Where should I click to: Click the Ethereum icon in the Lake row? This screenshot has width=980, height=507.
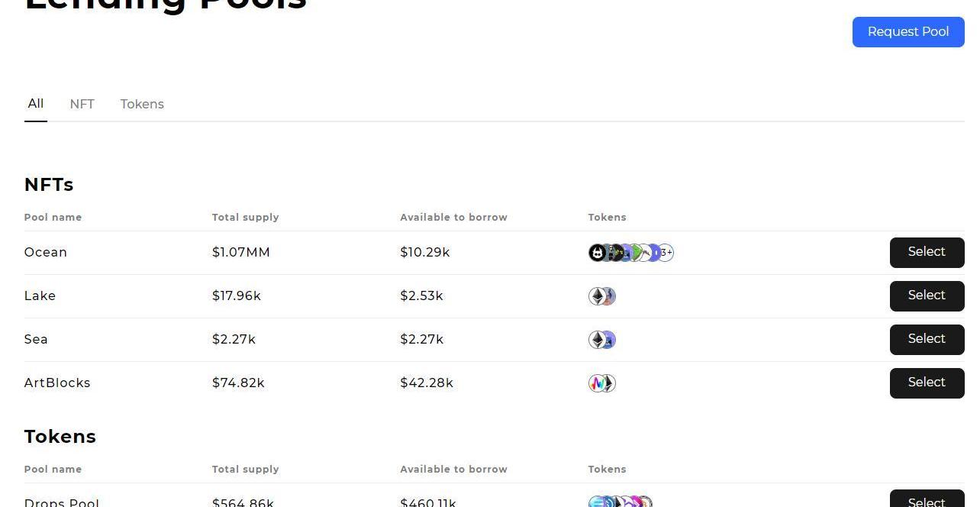click(x=597, y=296)
